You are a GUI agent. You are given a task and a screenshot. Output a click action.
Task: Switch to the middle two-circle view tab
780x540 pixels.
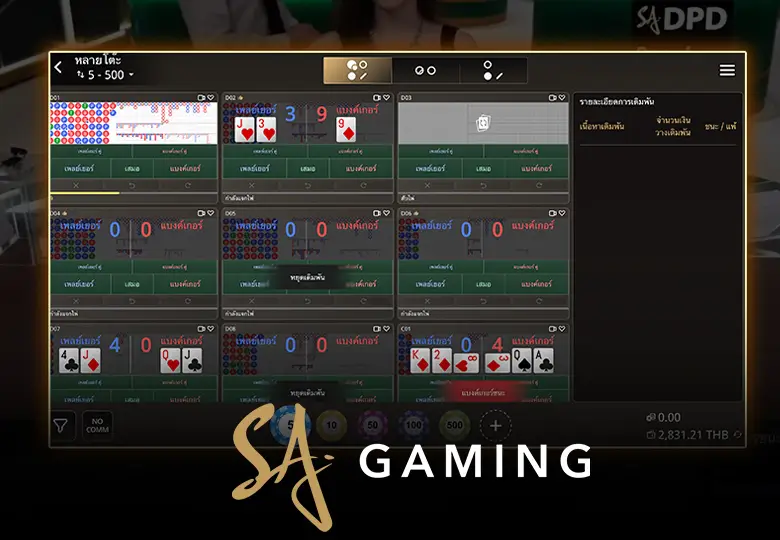pyautogui.click(x=426, y=71)
